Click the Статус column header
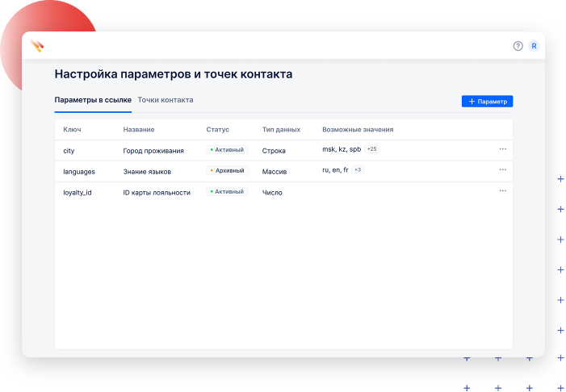 tap(218, 129)
